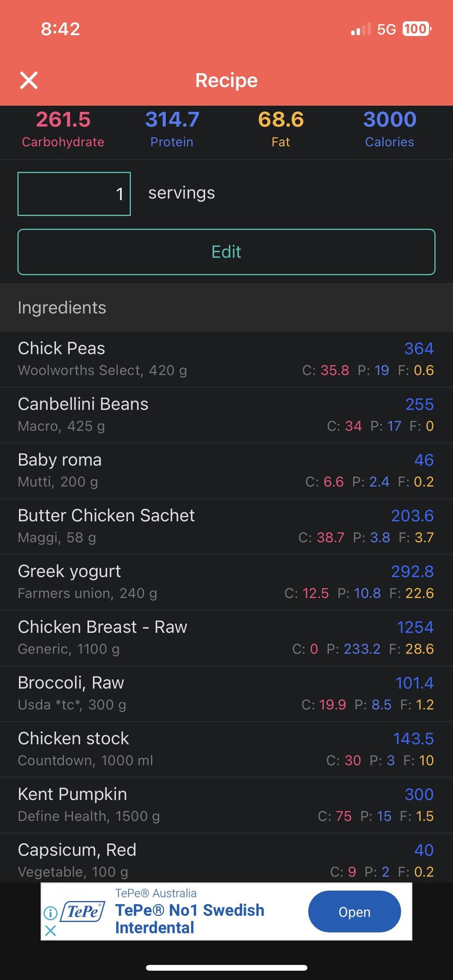This screenshot has height=980, width=453.
Task: Select the Greek yogurt ingredient row
Action: [226, 582]
